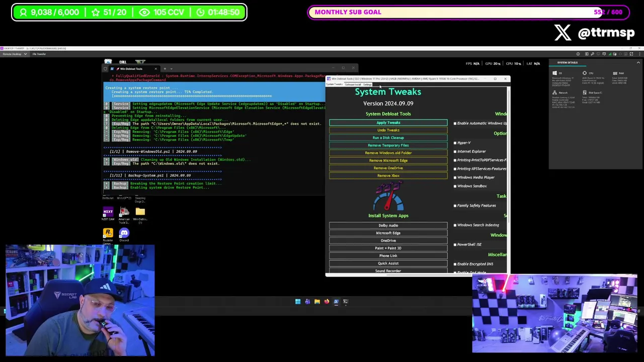Viewport: 644px width, 362px height.
Task: Click the Network icon in System Details
Action: click(x=554, y=93)
